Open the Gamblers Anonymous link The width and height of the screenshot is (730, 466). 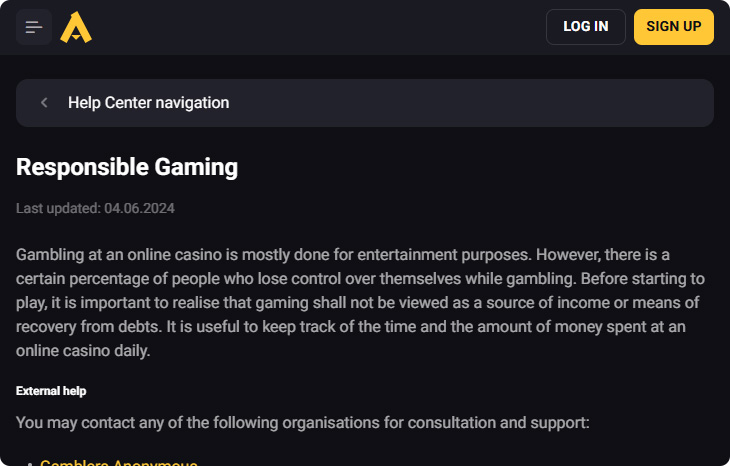(118, 463)
